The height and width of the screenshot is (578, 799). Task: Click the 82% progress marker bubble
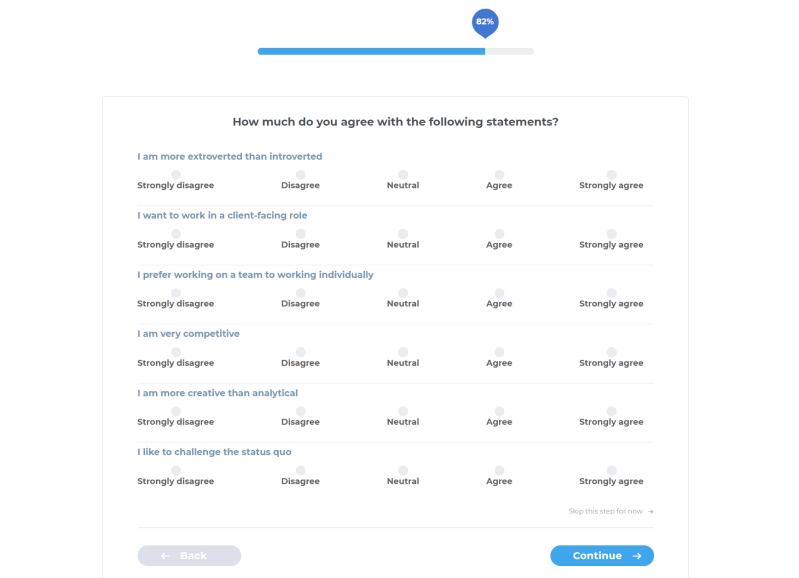pyautogui.click(x=485, y=21)
